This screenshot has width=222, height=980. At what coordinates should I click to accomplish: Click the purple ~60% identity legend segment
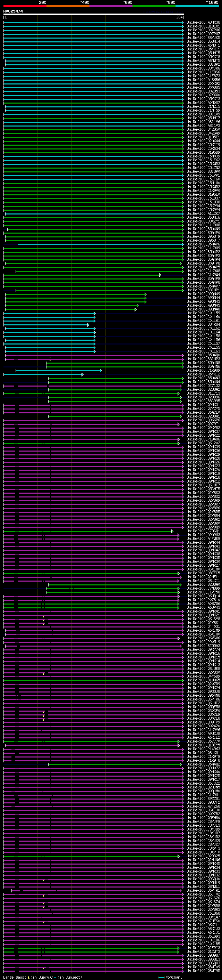coord(111,6)
